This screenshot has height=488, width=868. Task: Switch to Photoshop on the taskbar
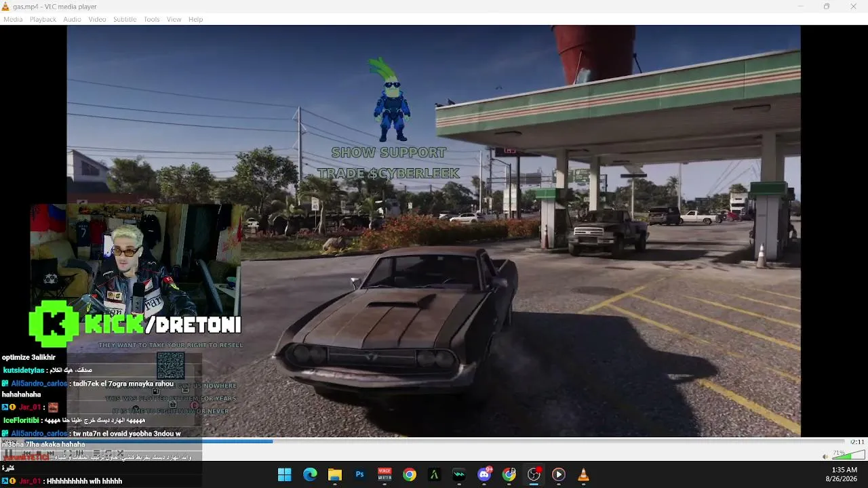pos(359,474)
